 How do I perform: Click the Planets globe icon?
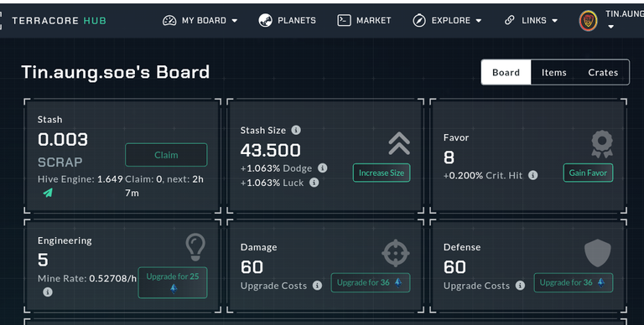click(265, 20)
